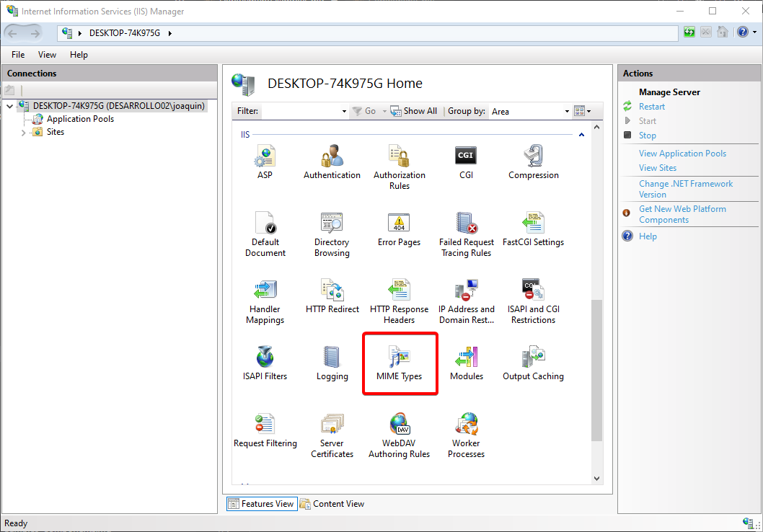763x532 pixels.
Task: Open the Group by Area dropdown
Action: click(567, 111)
